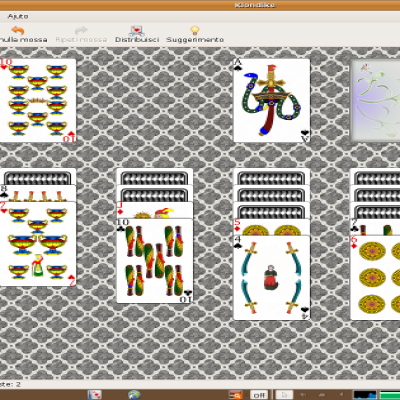This screenshot has height=400, width=400.
Task: Click the Klondike window title
Action: tap(255, 5)
